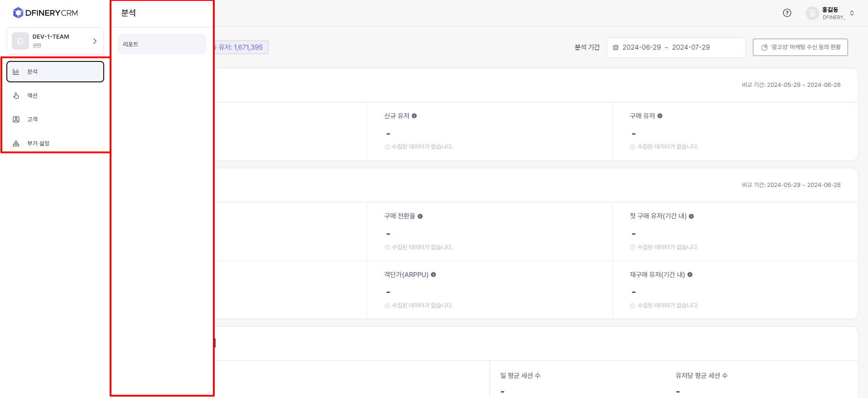This screenshot has width=868, height=398.
Task: Click the DFINERY CRM logo
Action: (x=45, y=13)
